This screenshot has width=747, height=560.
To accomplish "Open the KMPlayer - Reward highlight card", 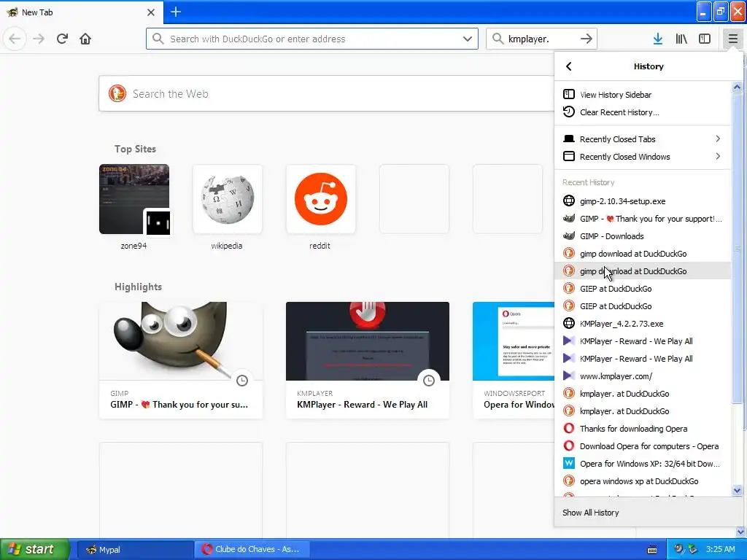I will pos(368,360).
